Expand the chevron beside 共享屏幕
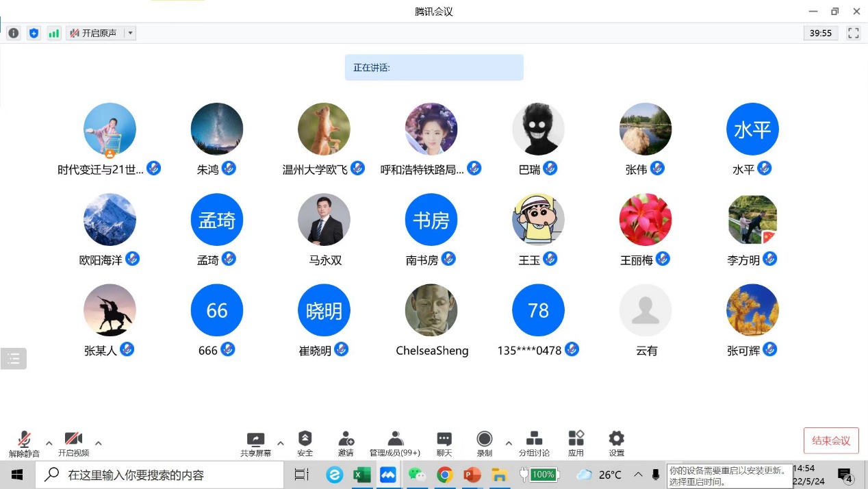This screenshot has width=868, height=489. 281,443
